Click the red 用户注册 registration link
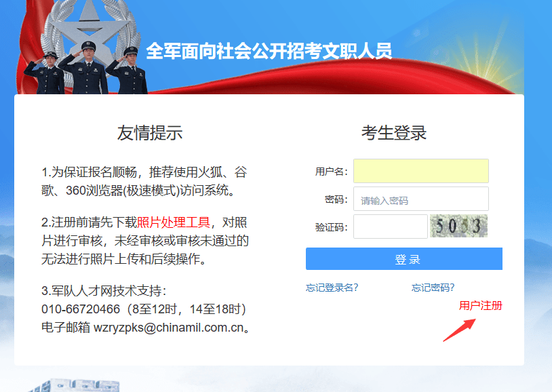The width and height of the screenshot is (552, 392). coord(481,305)
